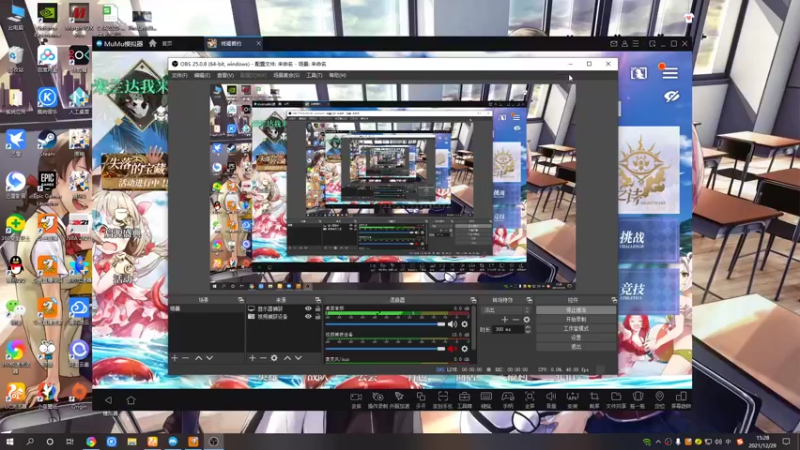Image resolution: width=800 pixels, height=450 pixels.
Task: Toggle lock on 视频捕获设备 source
Action: point(317,317)
